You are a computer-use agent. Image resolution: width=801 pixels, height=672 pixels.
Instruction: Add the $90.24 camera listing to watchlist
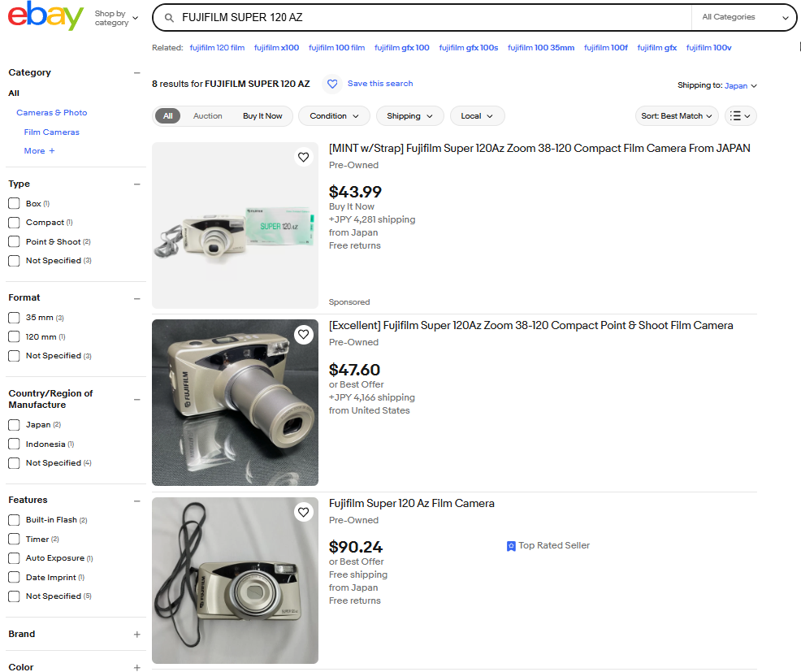304,512
